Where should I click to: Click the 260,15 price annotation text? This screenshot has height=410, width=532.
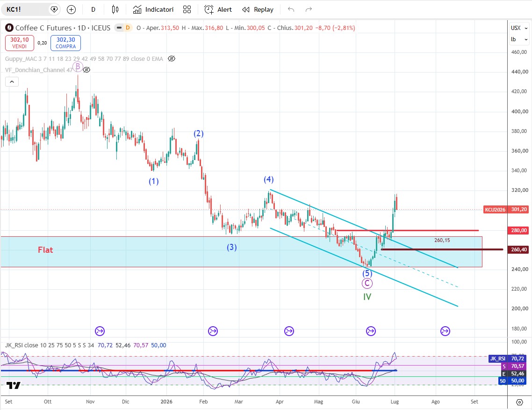click(442, 240)
